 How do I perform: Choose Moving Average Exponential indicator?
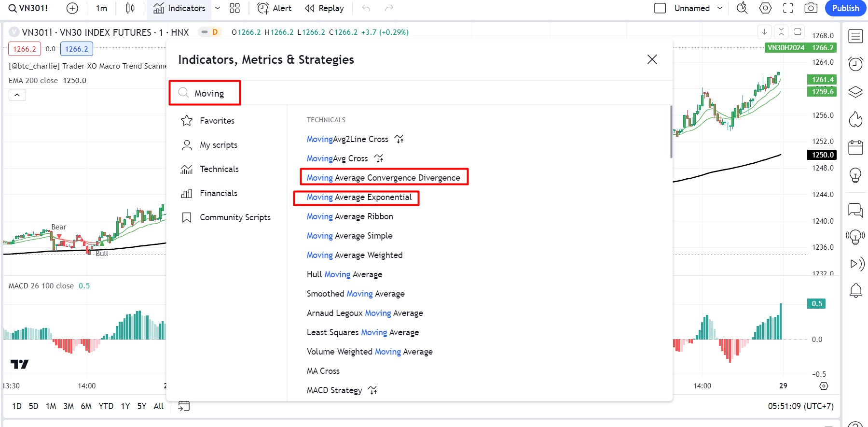[359, 197]
